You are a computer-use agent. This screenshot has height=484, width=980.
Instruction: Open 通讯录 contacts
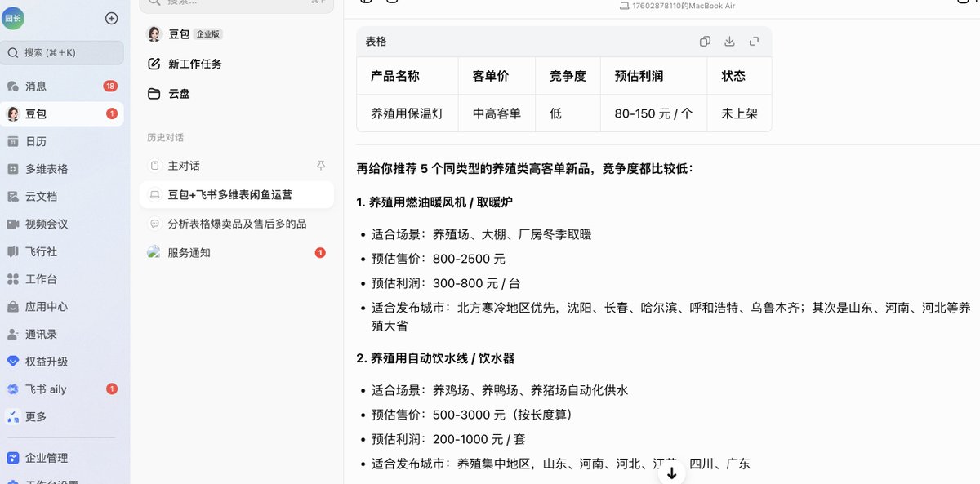tap(62, 334)
